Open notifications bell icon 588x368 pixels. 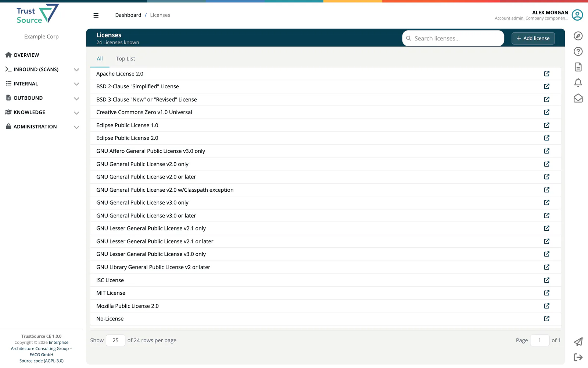point(578,83)
